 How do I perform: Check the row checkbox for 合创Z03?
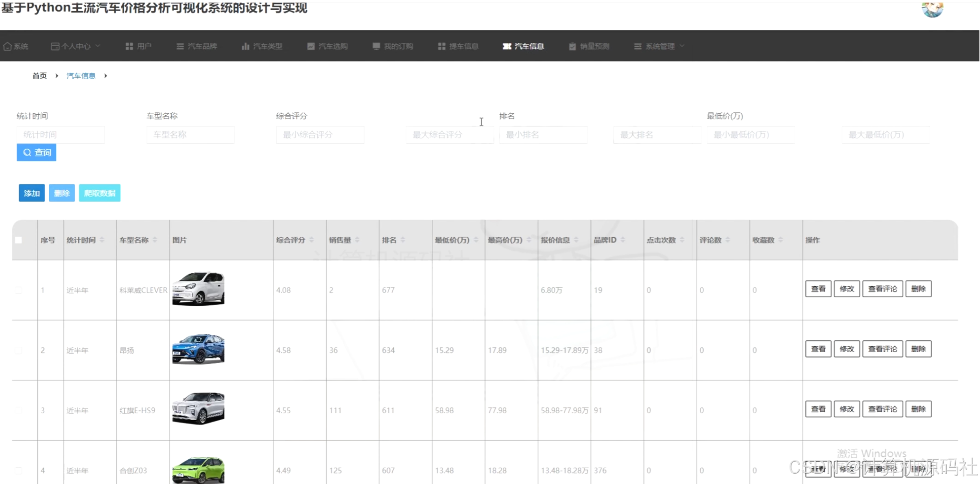point(19,470)
